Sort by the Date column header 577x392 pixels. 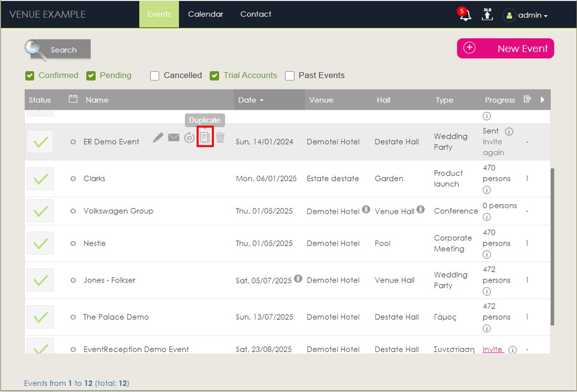[x=269, y=100]
